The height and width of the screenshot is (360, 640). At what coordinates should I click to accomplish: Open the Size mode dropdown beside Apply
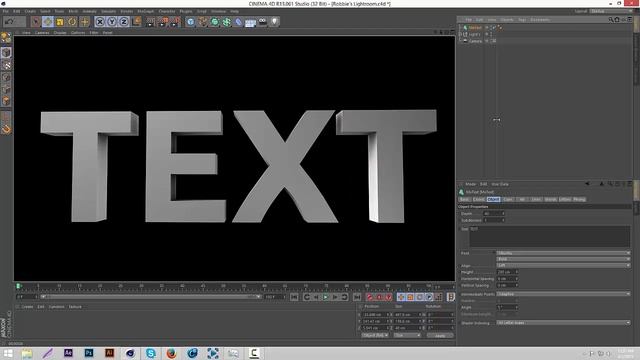pos(407,336)
